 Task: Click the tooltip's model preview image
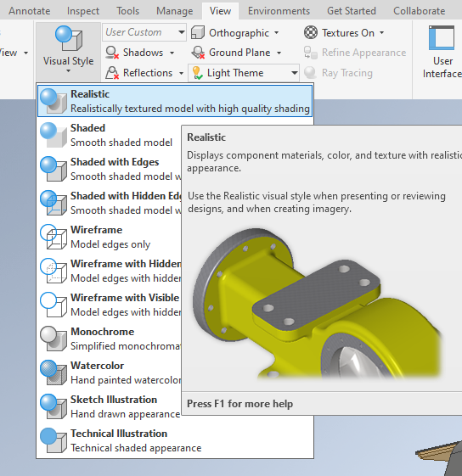317,303
